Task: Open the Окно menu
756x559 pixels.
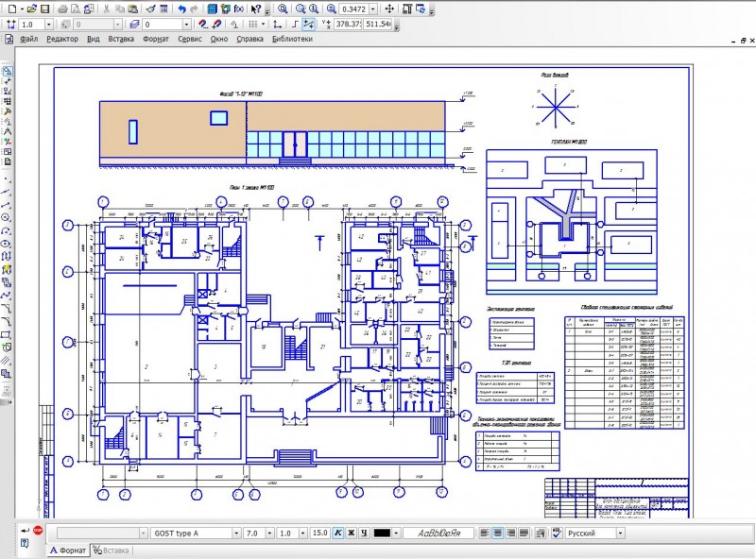Action: pyautogui.click(x=219, y=39)
